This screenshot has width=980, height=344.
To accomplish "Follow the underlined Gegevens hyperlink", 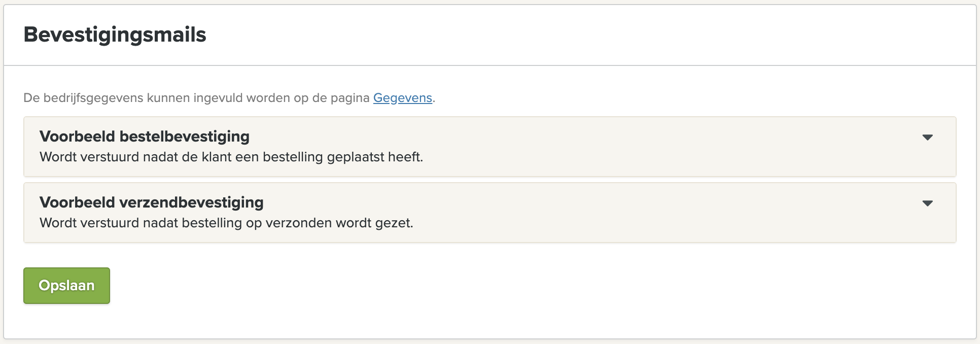I will coord(402,98).
